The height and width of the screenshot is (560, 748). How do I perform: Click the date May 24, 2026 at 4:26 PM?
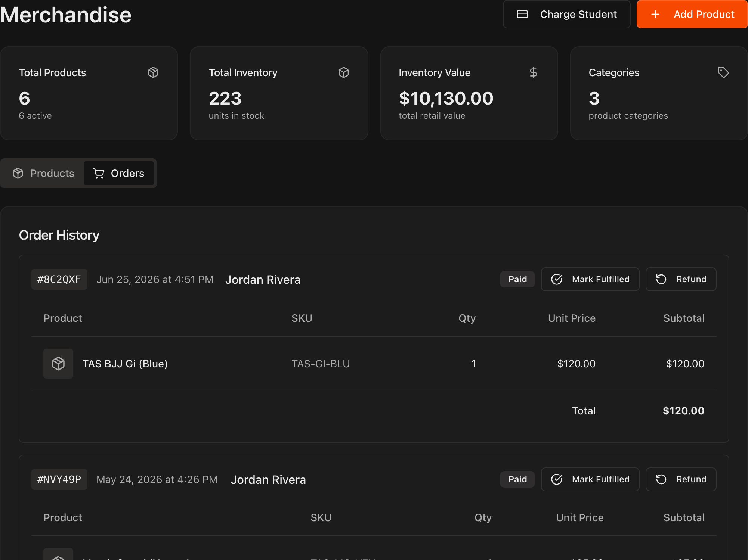(x=157, y=479)
